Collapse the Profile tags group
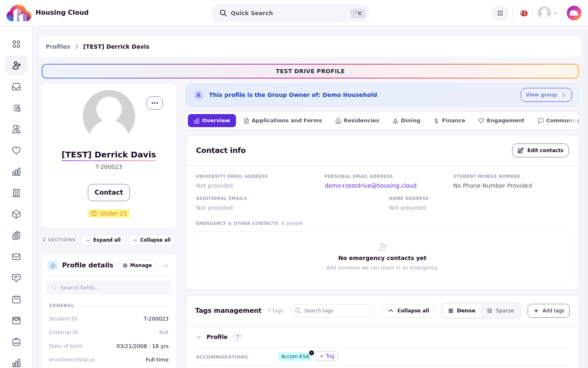588x368 pixels. 198,337
